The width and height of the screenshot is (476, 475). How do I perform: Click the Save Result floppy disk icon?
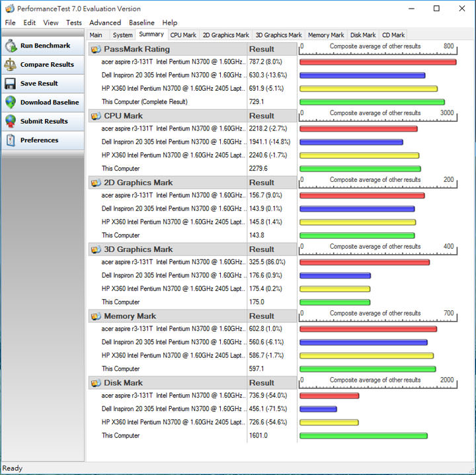[11, 83]
